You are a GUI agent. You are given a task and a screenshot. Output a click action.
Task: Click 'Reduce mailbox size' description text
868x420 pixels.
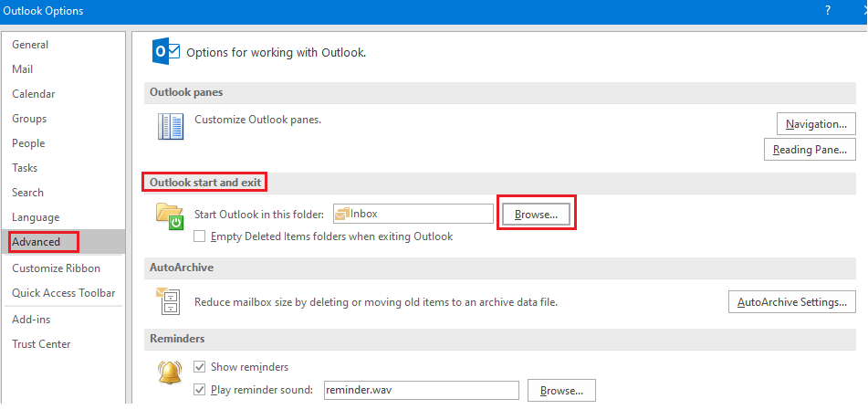(376, 302)
